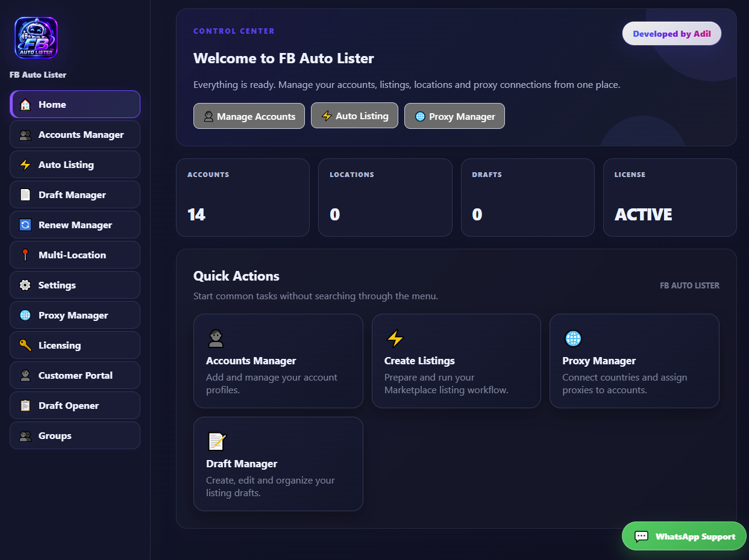Open WhatsApp Support
The image size is (749, 560).
coord(684,536)
